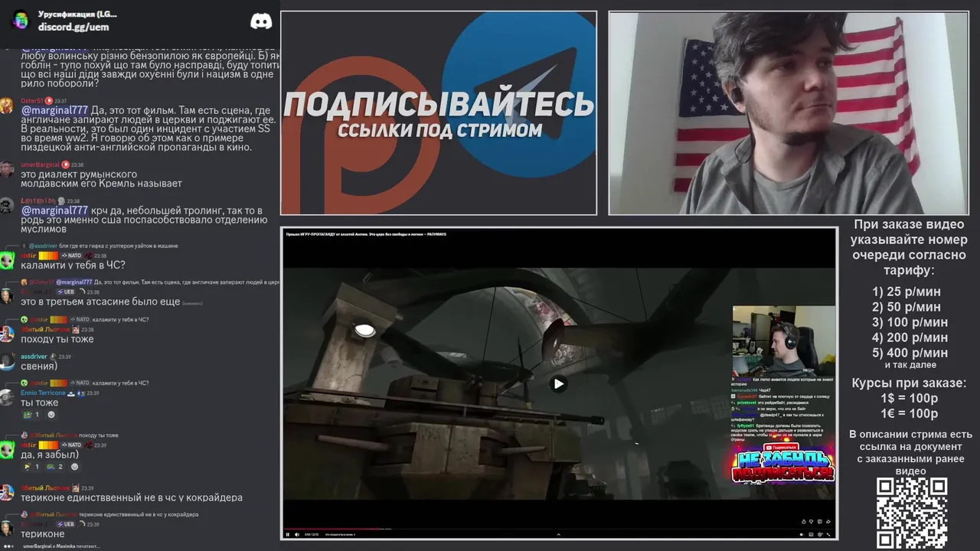The image size is (980, 551).
Task: Click umerBarginal username in chat
Action: point(40,165)
